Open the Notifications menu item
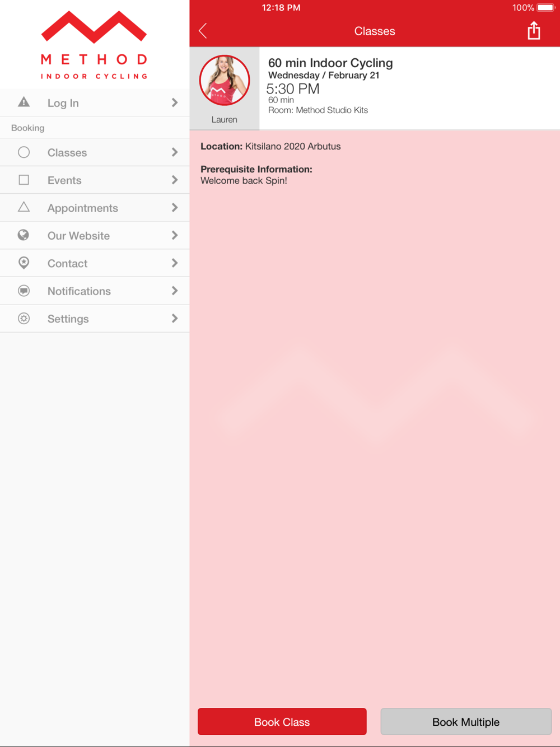560x747 pixels. pyautogui.click(x=95, y=291)
